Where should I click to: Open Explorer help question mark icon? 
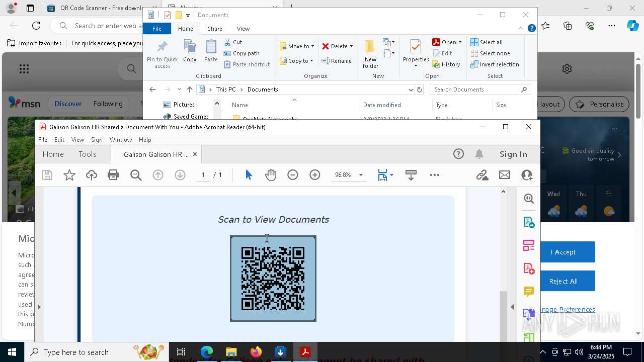531,29
